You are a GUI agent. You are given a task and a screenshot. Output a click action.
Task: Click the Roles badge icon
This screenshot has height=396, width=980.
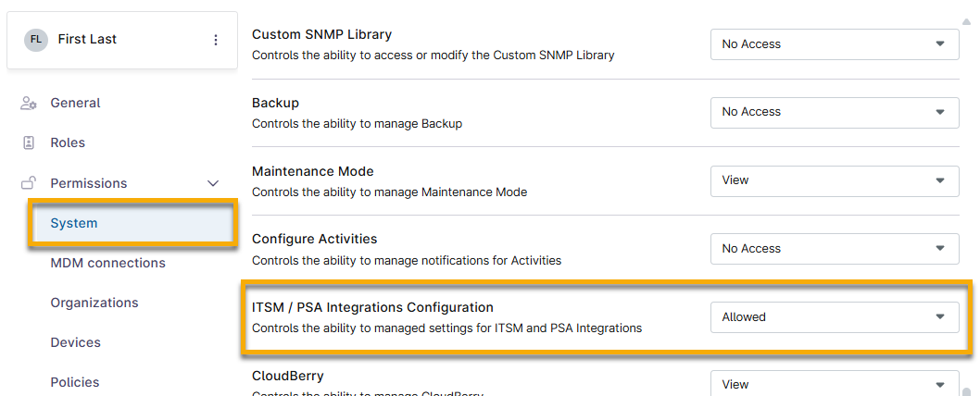(29, 143)
